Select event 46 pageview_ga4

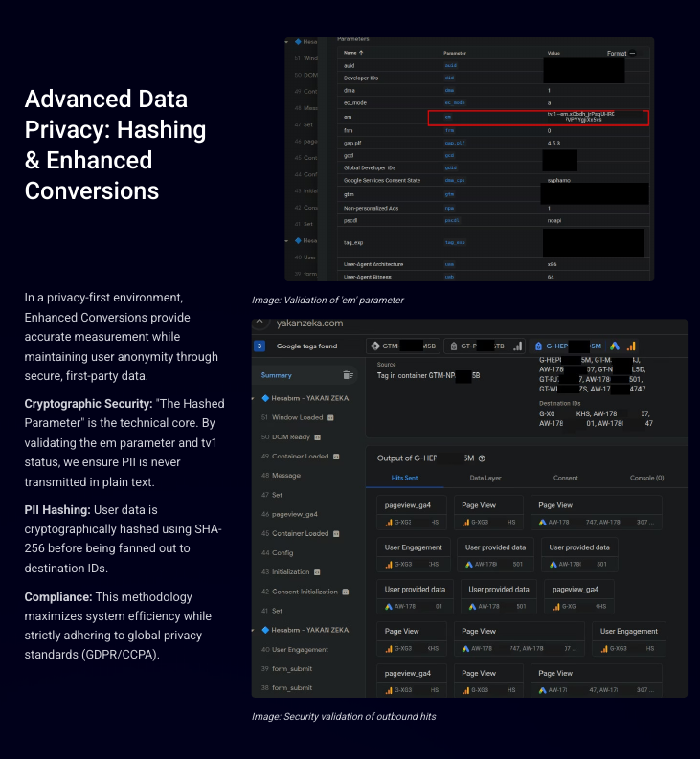click(290, 514)
